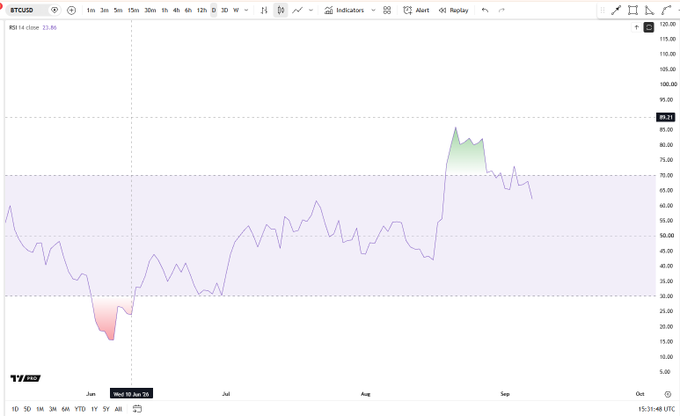Click the 89.21 price label on axis
The image size is (680, 416).
point(666,117)
